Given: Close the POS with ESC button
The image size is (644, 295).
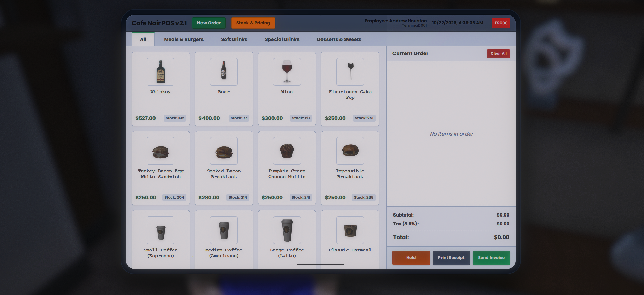Looking at the screenshot, I should click(x=501, y=23).
